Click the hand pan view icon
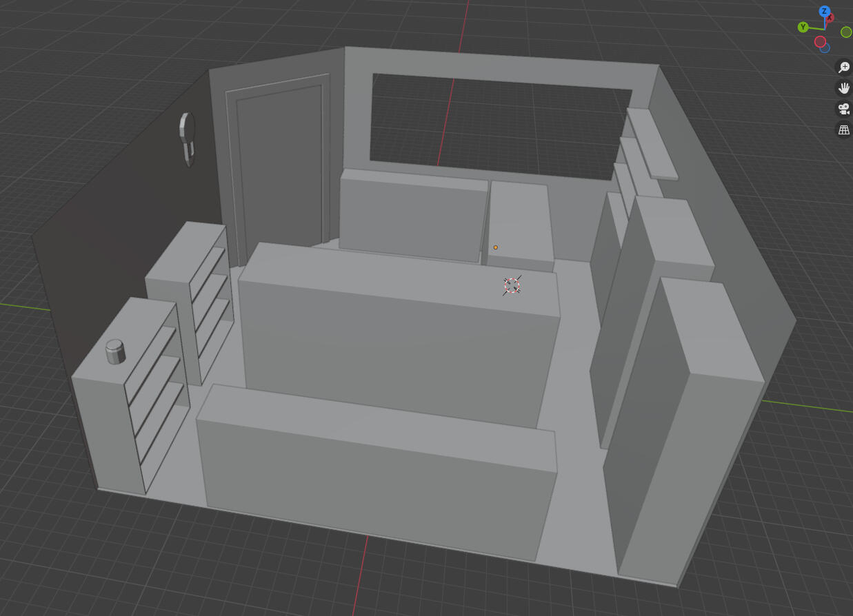853x616 pixels. tap(843, 88)
